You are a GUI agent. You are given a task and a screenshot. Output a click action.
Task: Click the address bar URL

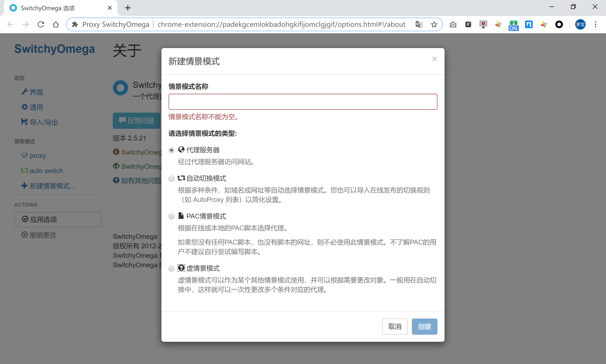point(281,24)
